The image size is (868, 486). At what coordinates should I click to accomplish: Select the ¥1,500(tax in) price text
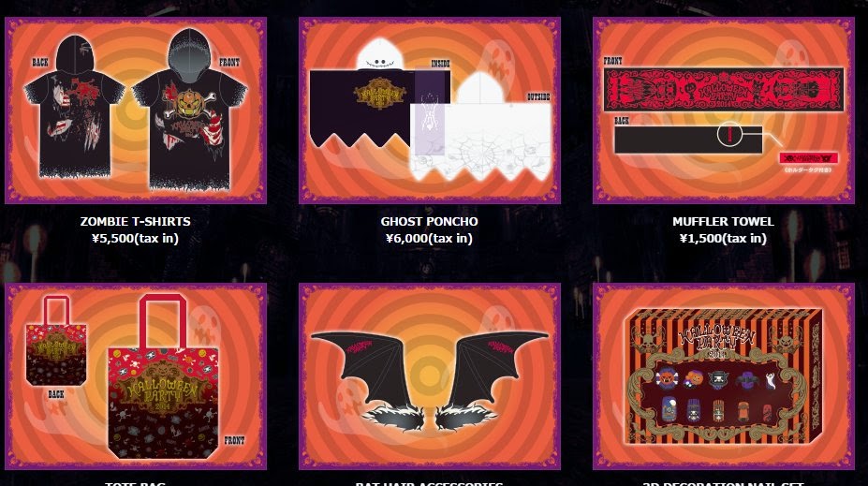pos(724,239)
